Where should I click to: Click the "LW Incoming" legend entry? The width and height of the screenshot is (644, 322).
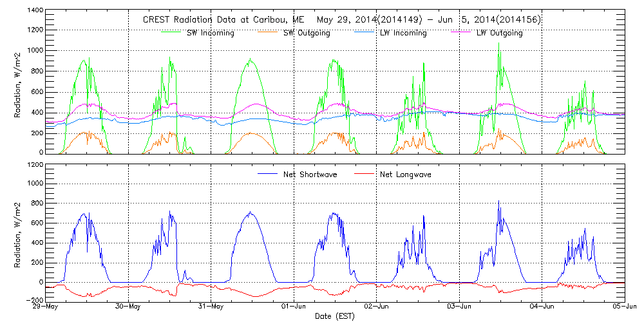pos(403,33)
